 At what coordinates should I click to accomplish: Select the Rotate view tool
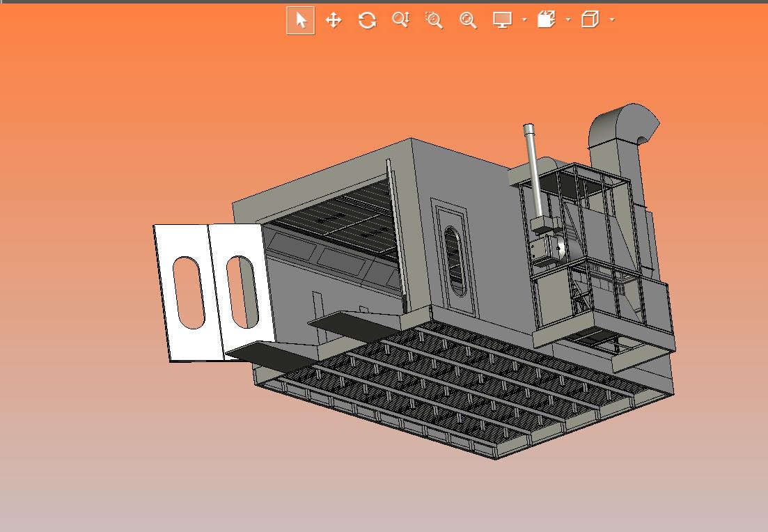pyautogui.click(x=368, y=20)
